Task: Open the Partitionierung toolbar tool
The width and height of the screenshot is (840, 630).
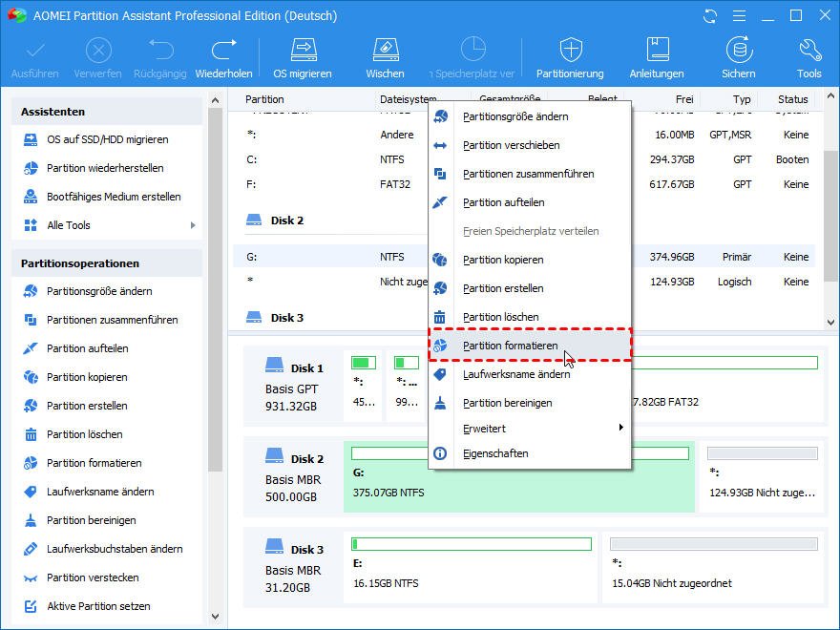Action: [570, 58]
